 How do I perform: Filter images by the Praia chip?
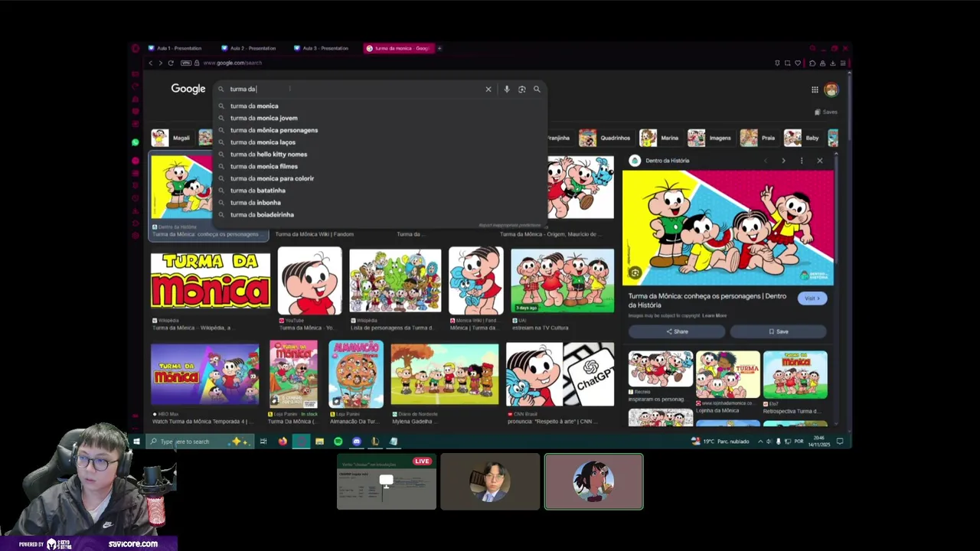759,138
